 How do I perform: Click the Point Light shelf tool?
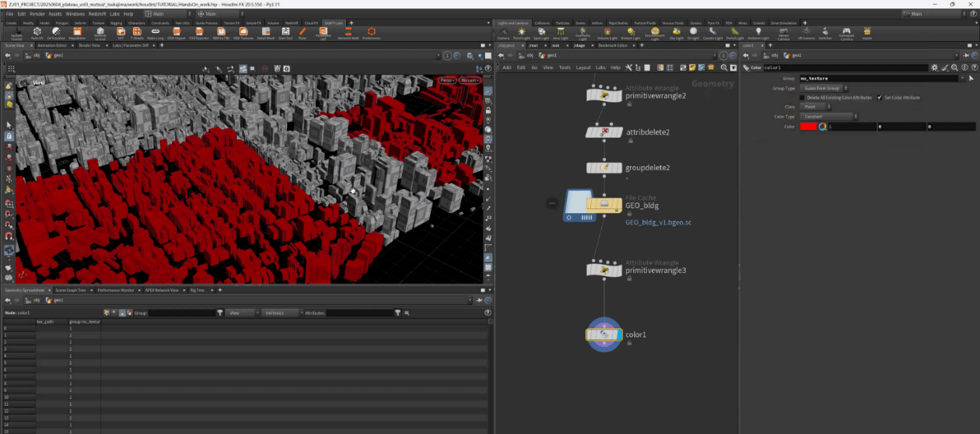(x=522, y=33)
